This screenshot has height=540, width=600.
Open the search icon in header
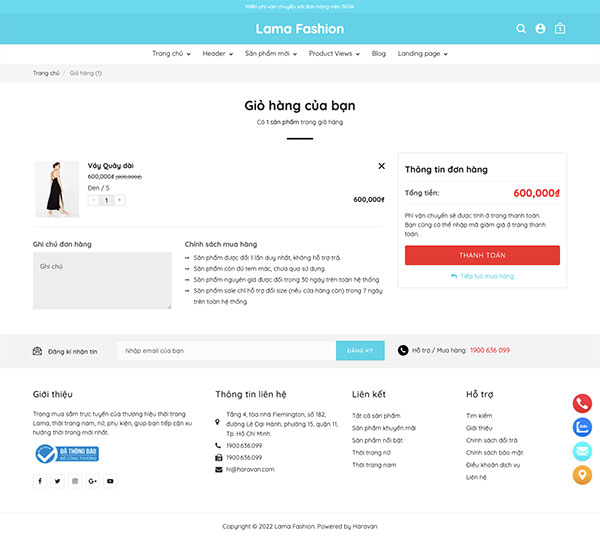[521, 29]
